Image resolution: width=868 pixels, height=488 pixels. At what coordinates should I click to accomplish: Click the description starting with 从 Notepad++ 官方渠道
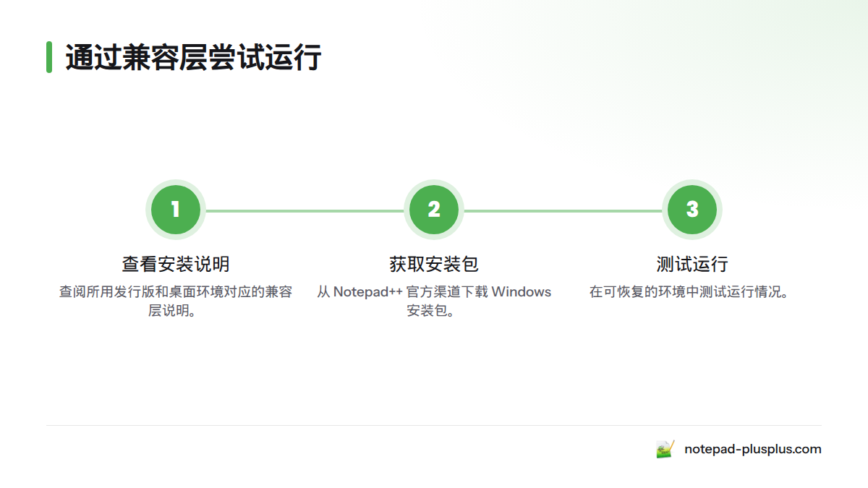tap(434, 301)
